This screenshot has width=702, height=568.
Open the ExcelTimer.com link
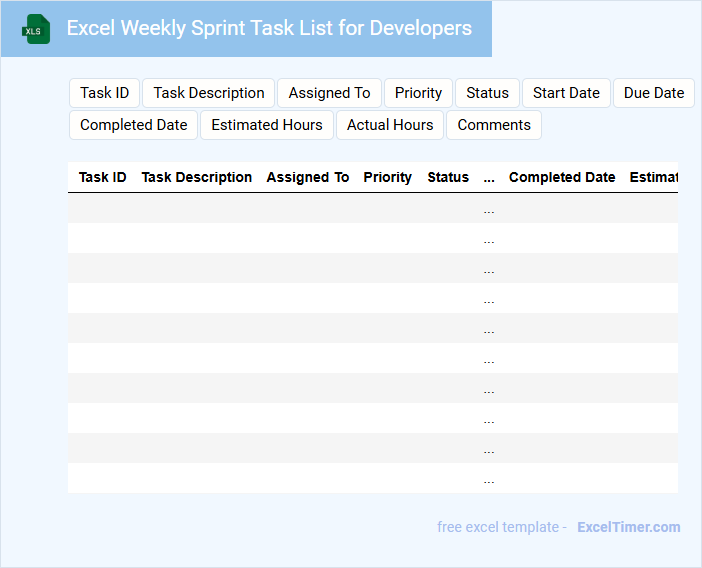coord(628,527)
